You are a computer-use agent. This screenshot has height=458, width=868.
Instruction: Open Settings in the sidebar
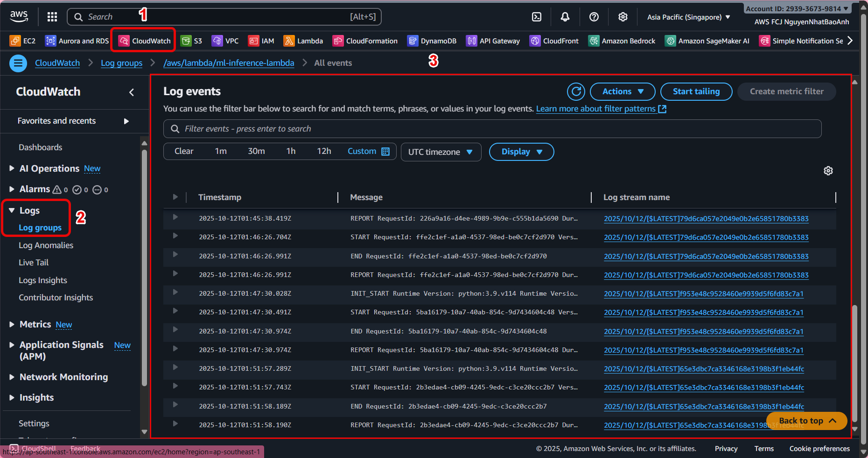34,423
